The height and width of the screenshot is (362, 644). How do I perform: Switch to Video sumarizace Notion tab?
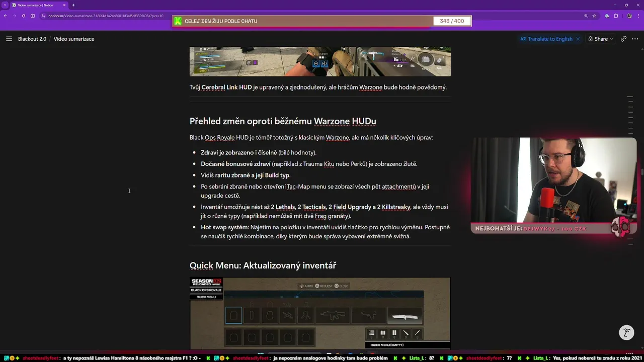(x=39, y=5)
